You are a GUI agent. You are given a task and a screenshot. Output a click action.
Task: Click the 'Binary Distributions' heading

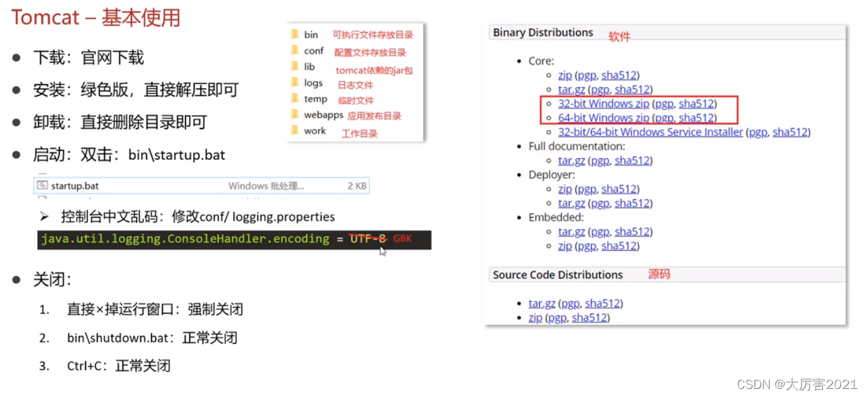(543, 32)
